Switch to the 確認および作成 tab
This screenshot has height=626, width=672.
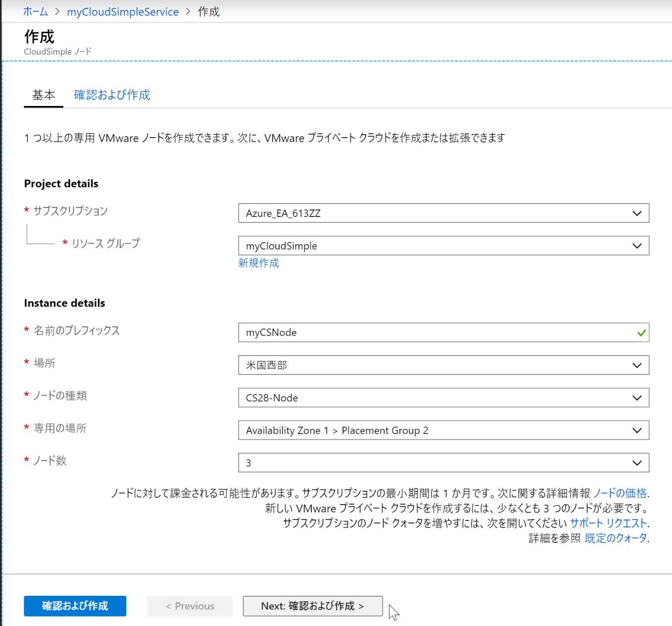coord(111,95)
